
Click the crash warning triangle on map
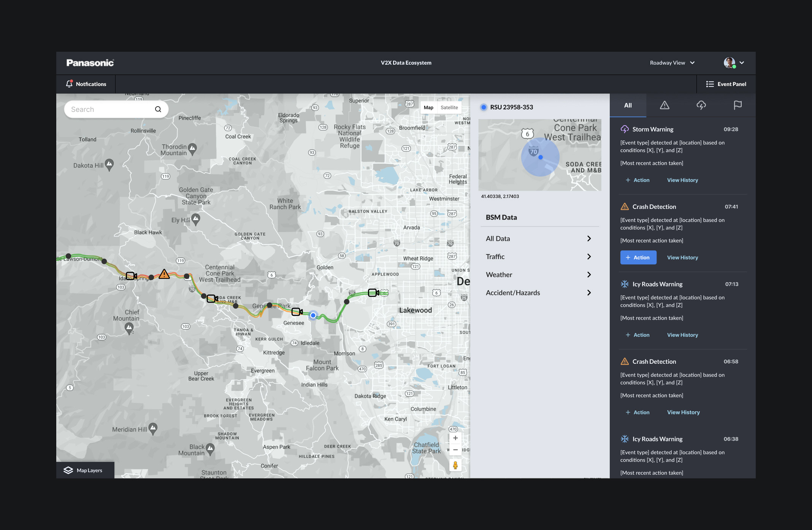(x=164, y=274)
